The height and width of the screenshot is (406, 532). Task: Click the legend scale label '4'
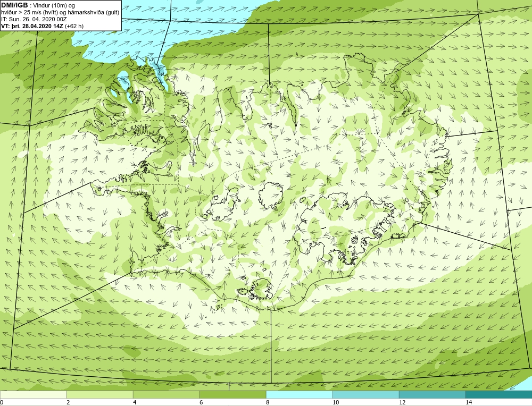pyautogui.click(x=135, y=402)
